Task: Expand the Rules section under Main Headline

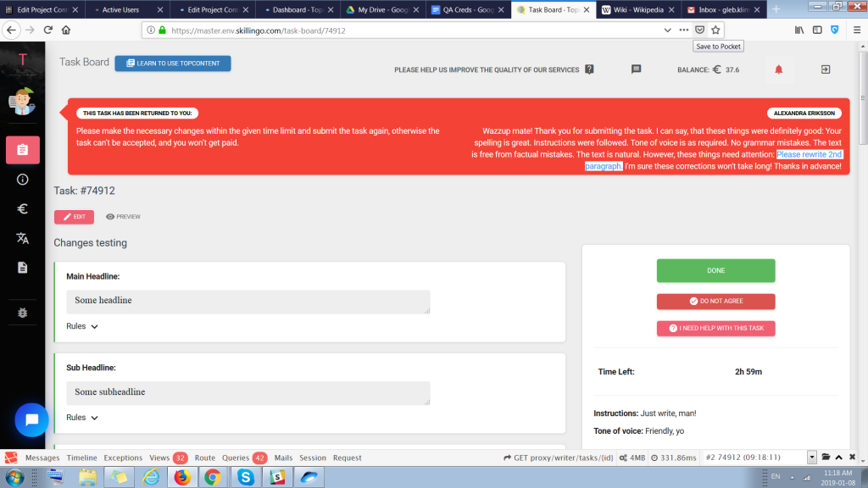Action: click(81, 326)
